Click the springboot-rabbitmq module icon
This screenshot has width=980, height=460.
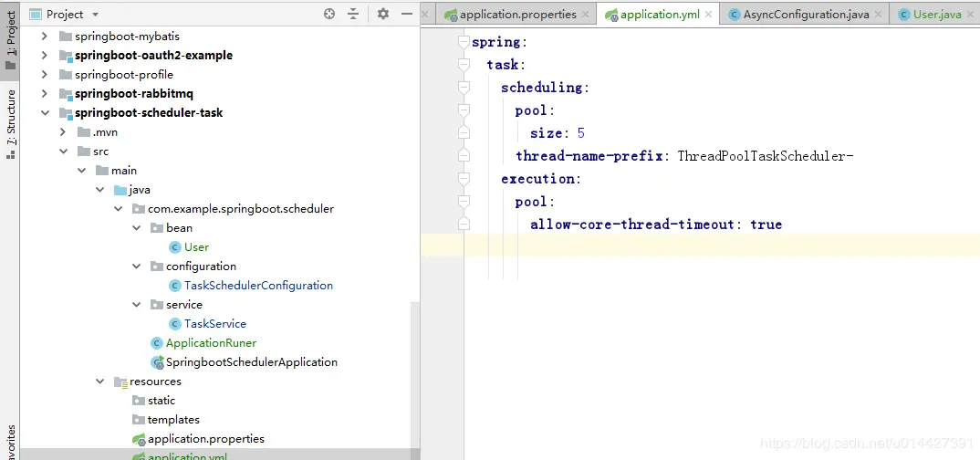point(65,94)
